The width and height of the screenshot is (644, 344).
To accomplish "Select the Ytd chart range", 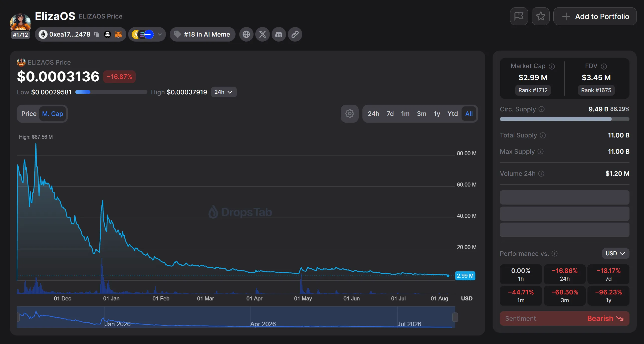I will click(453, 114).
